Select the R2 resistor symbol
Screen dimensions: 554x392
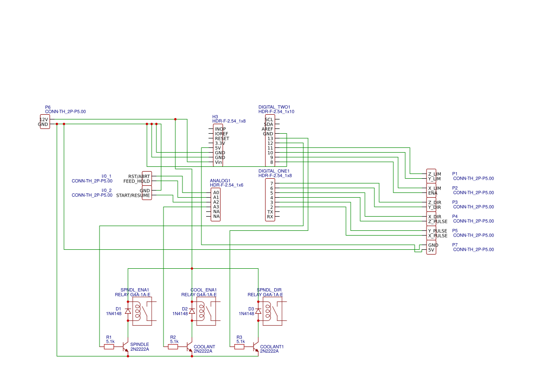pyautogui.click(x=173, y=347)
